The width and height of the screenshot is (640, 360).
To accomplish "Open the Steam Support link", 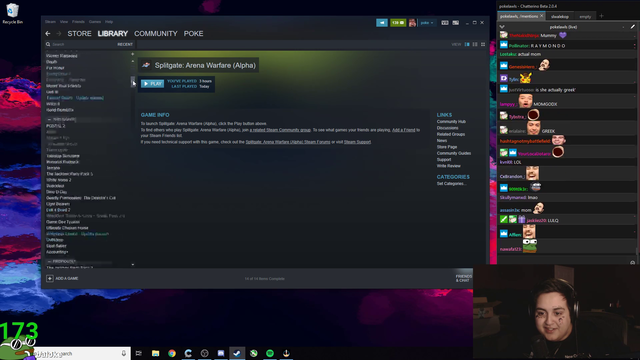I will click(x=357, y=142).
